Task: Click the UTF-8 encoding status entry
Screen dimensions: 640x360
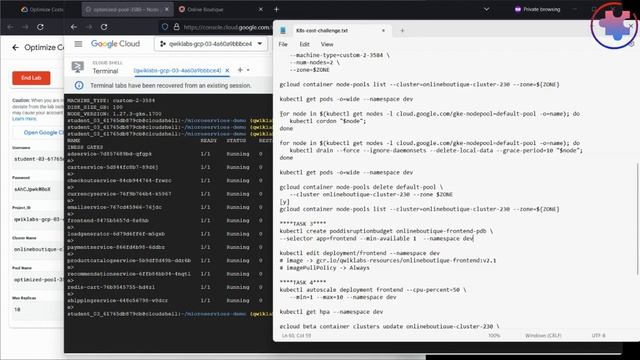Action: [x=598, y=336]
